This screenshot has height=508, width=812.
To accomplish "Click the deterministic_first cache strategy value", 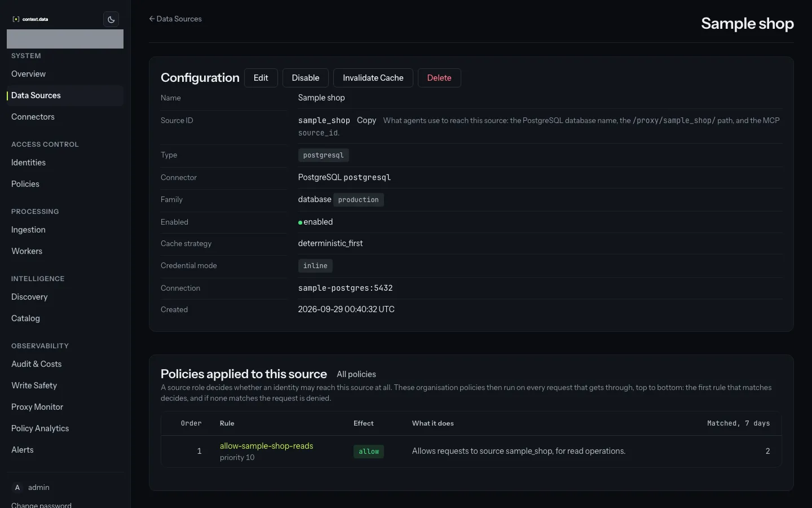I will point(330,243).
